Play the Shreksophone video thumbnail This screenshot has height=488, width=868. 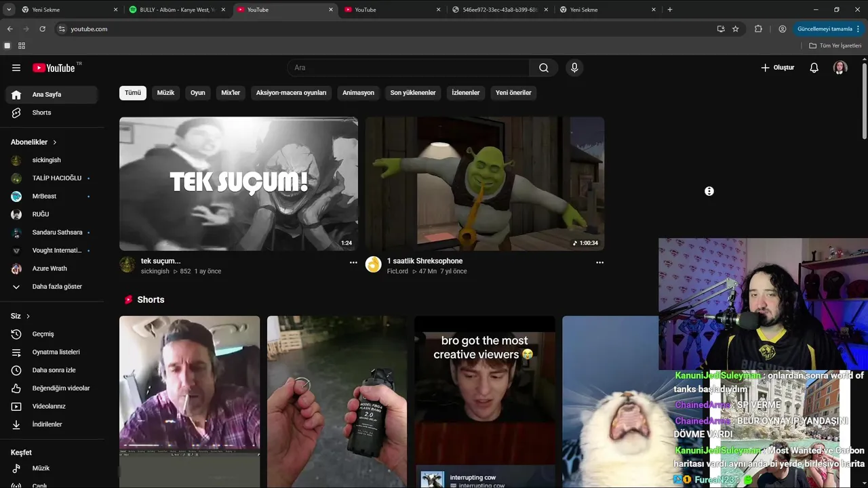485,184
